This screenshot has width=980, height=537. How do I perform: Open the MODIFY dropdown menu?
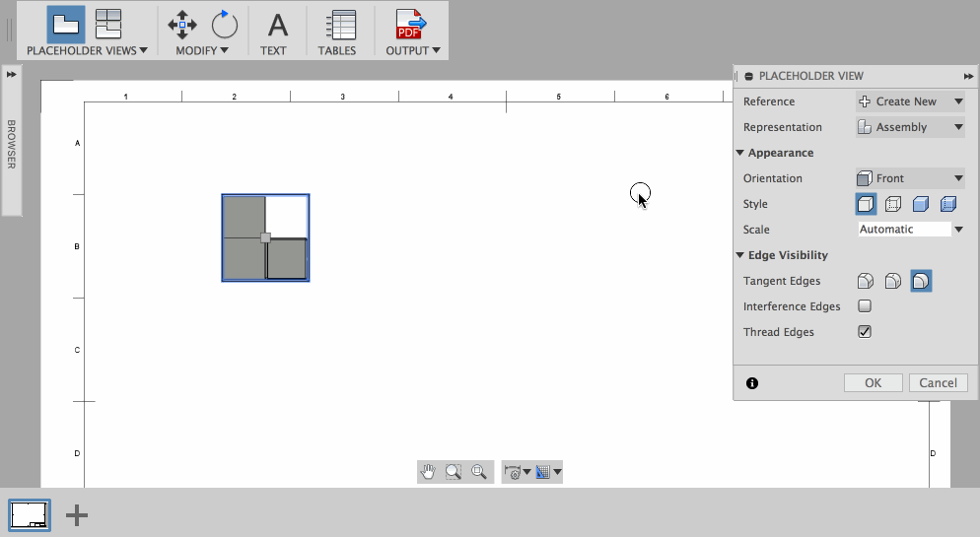201,50
